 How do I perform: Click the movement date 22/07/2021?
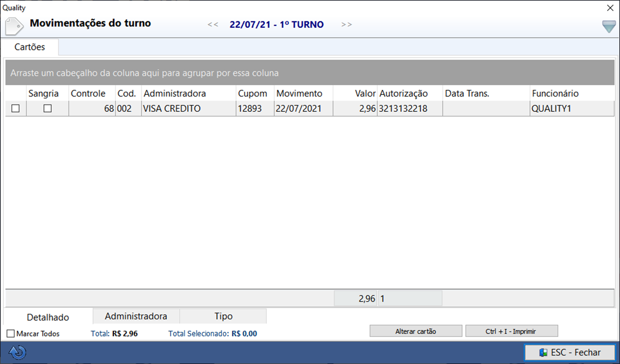[303, 109]
